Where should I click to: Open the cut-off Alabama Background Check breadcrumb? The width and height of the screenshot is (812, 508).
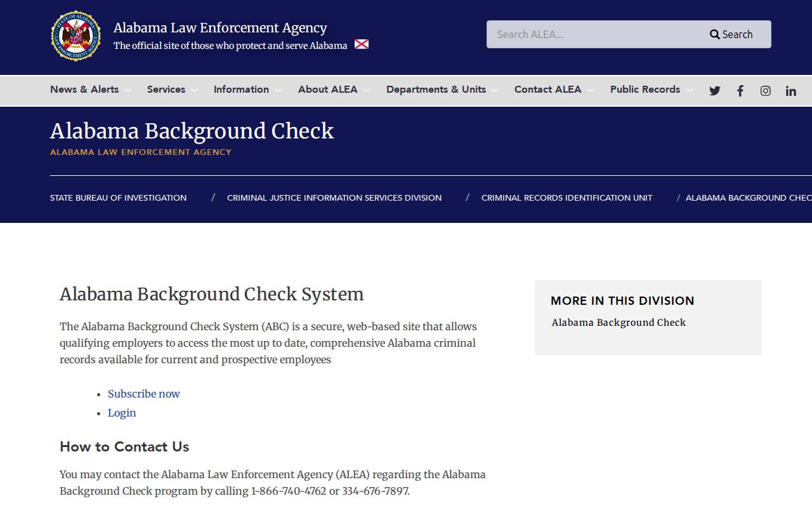coord(749,197)
